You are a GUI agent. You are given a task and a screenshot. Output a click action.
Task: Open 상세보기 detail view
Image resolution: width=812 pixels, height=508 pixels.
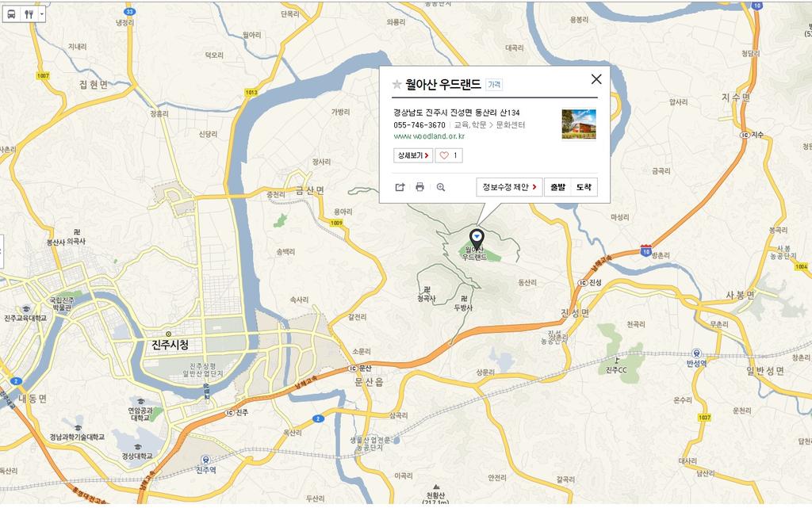[x=412, y=155]
